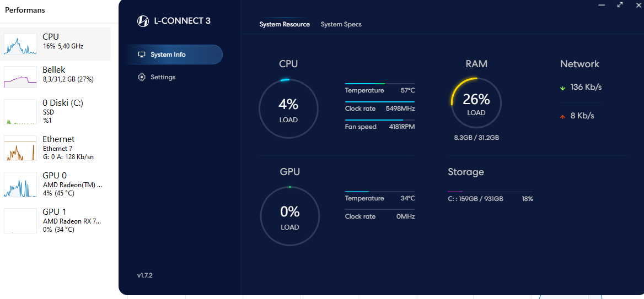Click the CPU 4% load gauge
This screenshot has width=644, height=299.
click(289, 108)
